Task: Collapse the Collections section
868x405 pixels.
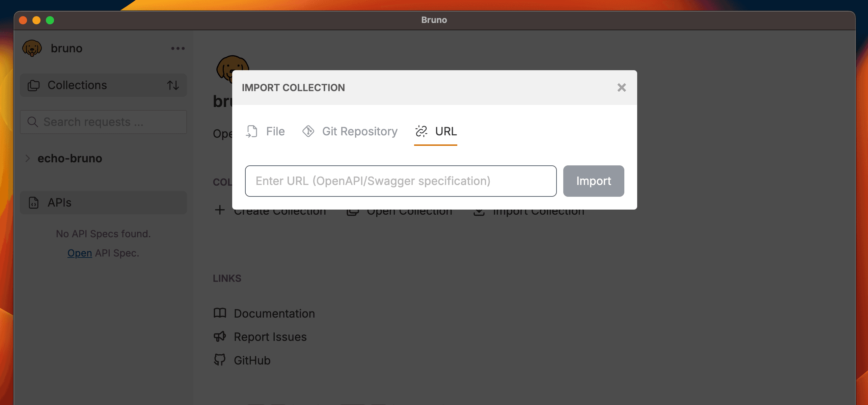Action: [77, 85]
